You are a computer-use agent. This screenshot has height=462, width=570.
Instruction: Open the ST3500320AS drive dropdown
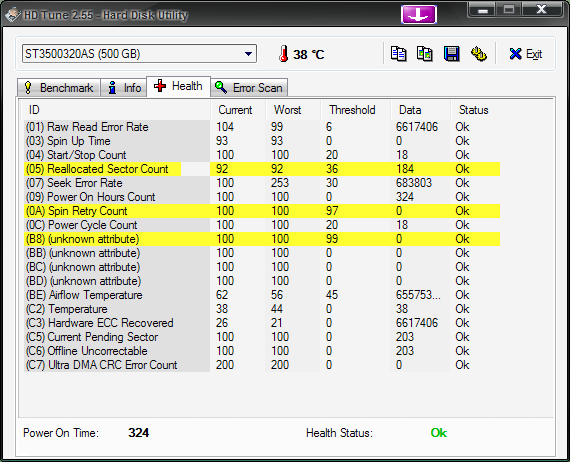pos(139,54)
